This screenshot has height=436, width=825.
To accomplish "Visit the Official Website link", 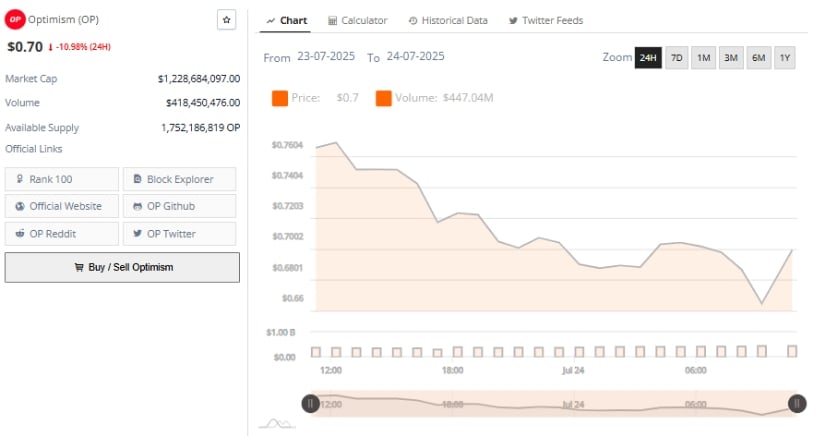I will [x=62, y=206].
